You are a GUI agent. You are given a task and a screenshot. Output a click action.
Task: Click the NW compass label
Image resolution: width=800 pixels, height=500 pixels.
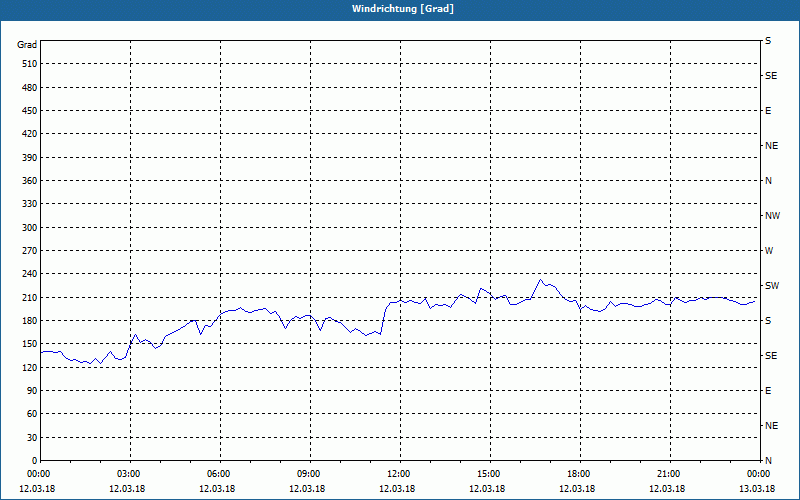[x=772, y=216]
